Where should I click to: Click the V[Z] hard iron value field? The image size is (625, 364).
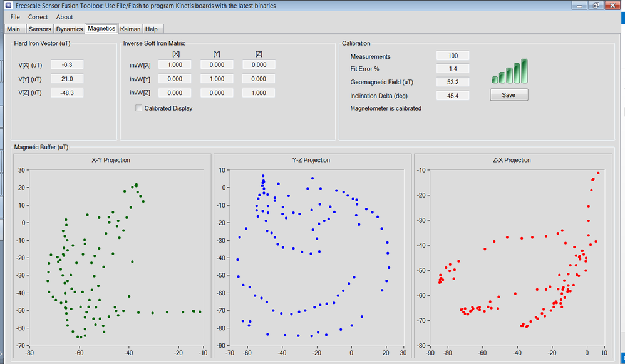pyautogui.click(x=67, y=93)
